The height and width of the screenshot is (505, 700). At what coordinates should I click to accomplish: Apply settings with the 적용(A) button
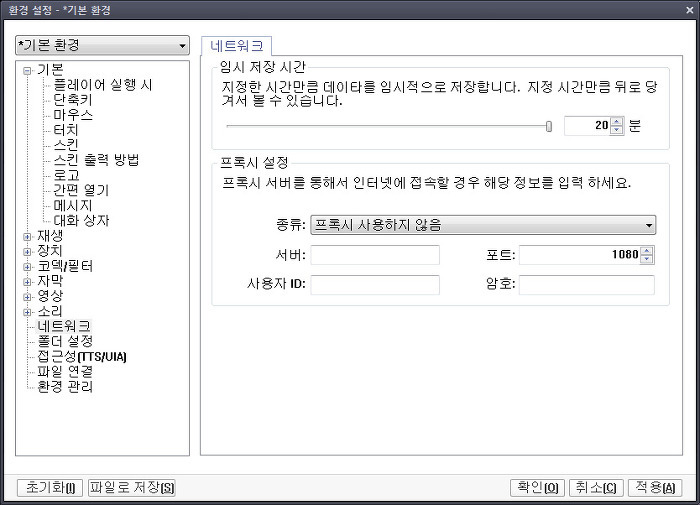point(655,488)
